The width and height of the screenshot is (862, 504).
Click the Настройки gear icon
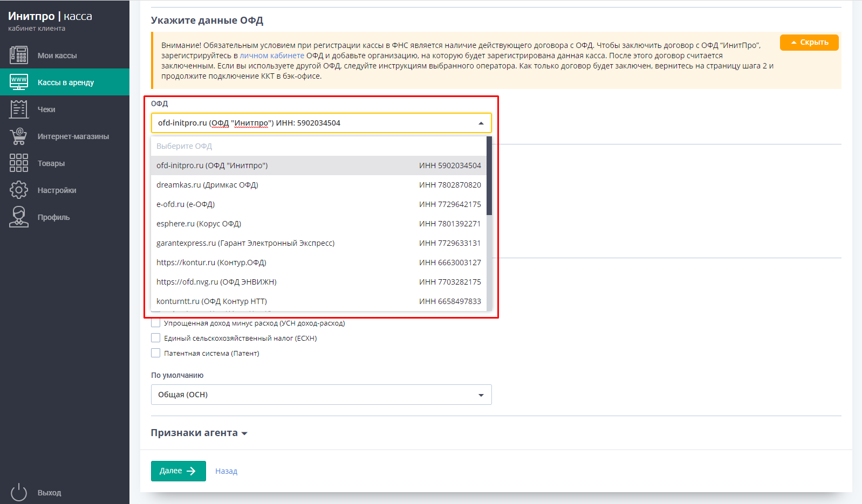click(19, 190)
